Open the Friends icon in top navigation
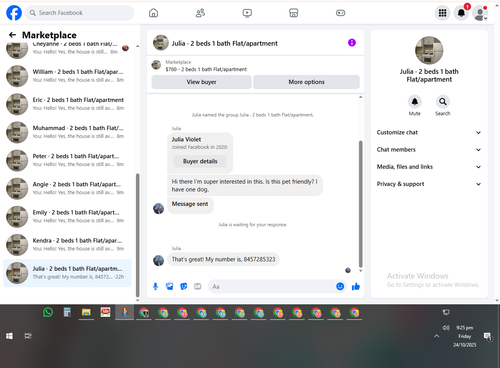Image resolution: width=500 pixels, height=368 pixels. tap(200, 13)
